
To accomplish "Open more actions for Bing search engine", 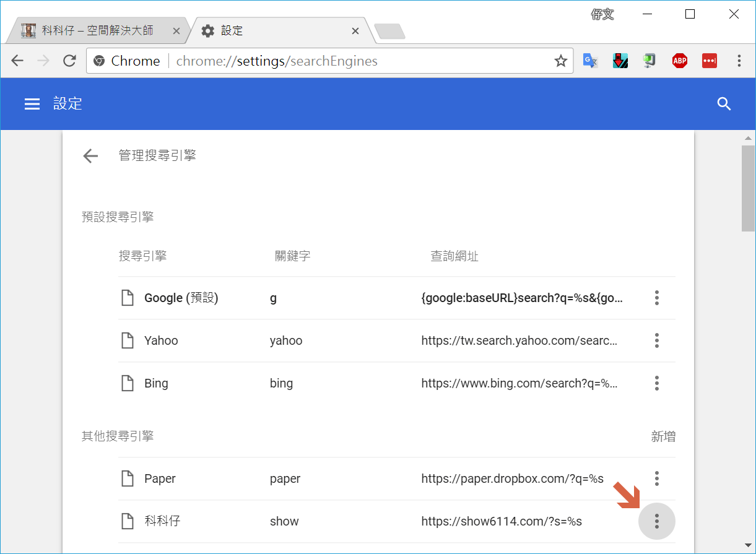I will pos(656,383).
